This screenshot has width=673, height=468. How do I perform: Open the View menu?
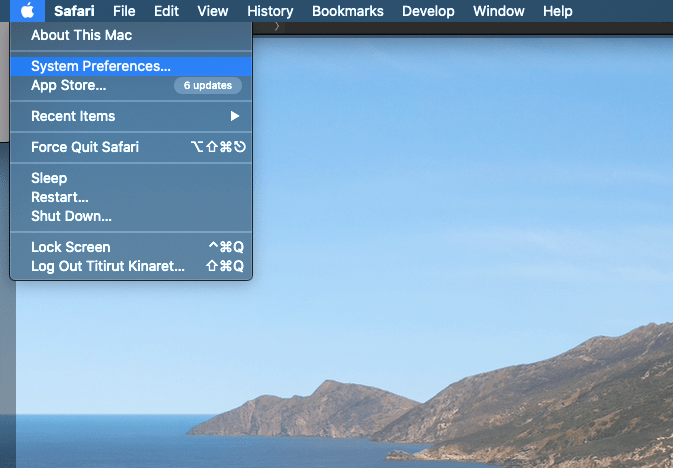[212, 11]
